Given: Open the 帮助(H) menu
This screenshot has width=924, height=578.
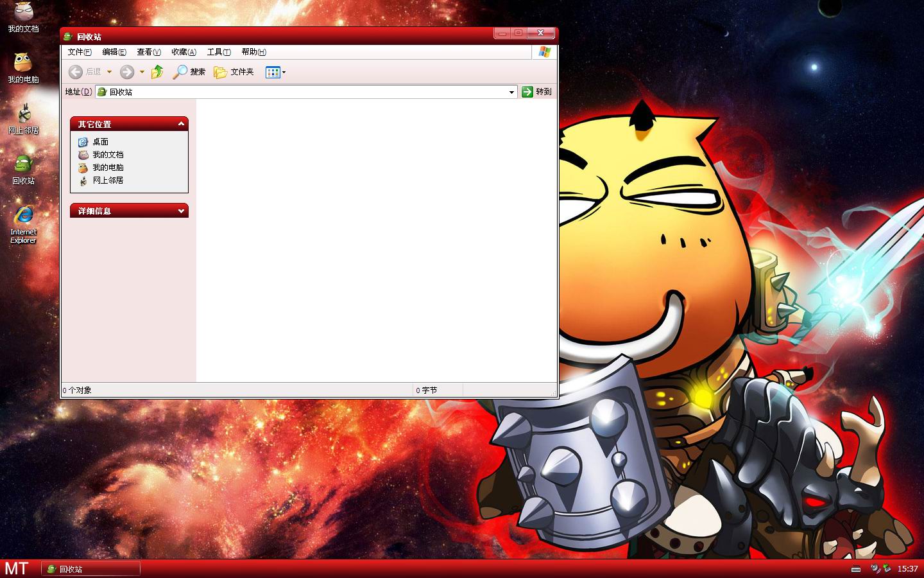Looking at the screenshot, I should point(253,52).
